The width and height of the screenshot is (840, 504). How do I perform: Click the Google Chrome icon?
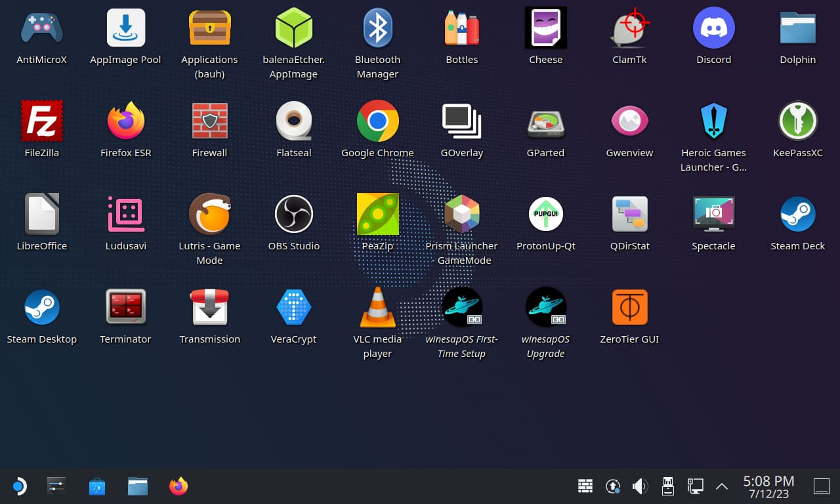pyautogui.click(x=377, y=121)
